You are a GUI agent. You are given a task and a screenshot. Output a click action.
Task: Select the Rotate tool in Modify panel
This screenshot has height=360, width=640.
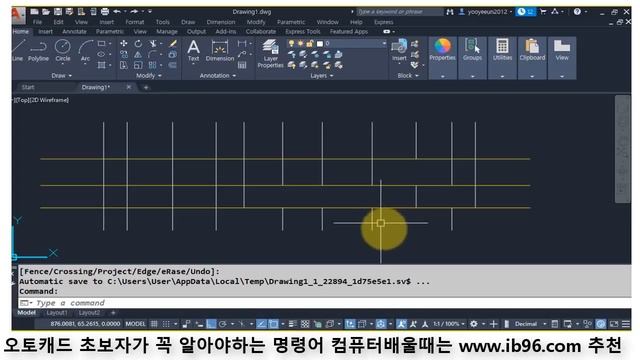point(138,43)
